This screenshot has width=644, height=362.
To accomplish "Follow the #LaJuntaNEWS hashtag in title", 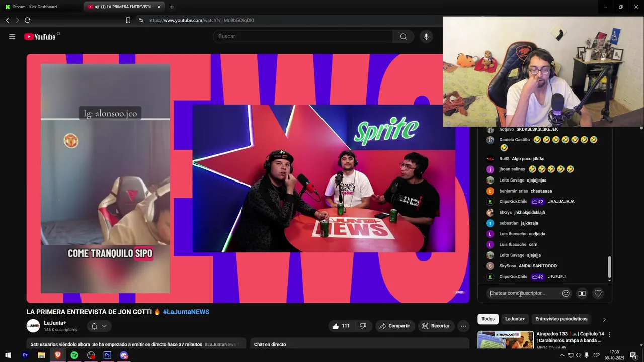I will 186,312.
